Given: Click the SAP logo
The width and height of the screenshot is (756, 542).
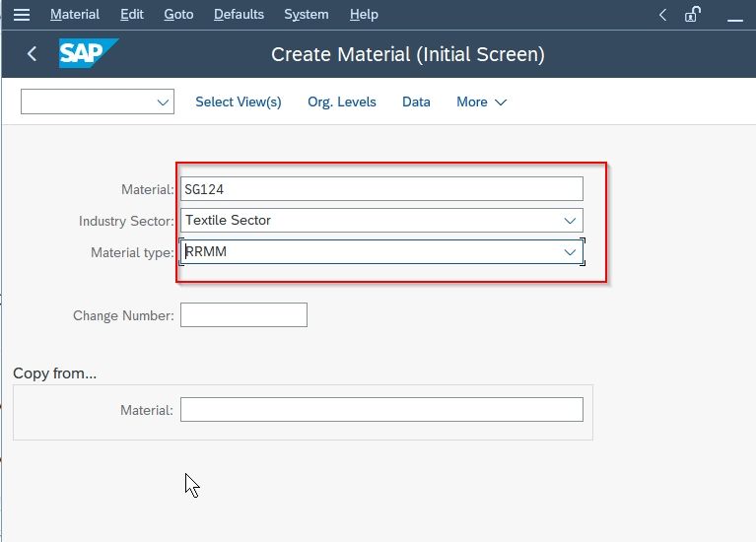Looking at the screenshot, I should 89,53.
